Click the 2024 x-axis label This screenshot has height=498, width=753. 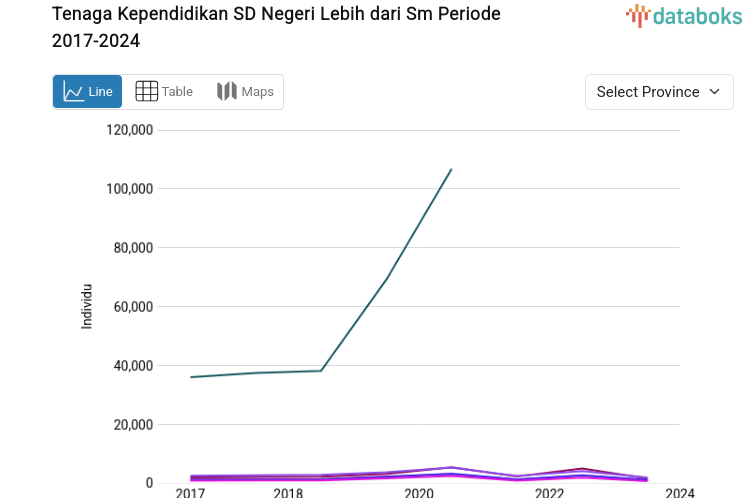tap(679, 492)
